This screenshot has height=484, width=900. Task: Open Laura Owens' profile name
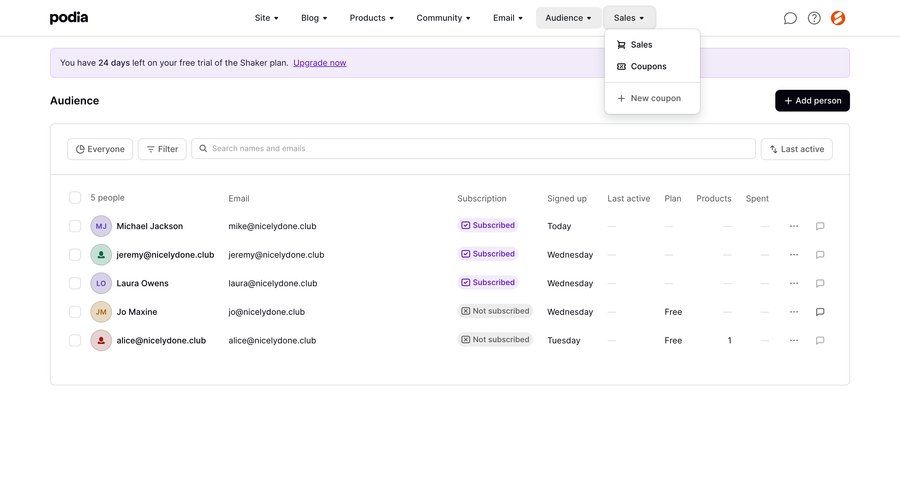coord(142,283)
